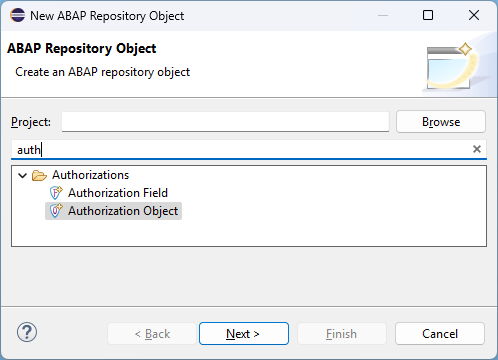
Task: Maximize the New ABAP Repository Object dialog
Action: point(428,15)
